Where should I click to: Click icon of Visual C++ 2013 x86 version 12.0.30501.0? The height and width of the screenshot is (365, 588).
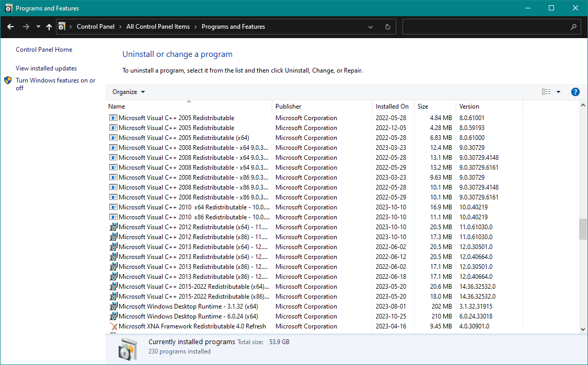pos(113,266)
